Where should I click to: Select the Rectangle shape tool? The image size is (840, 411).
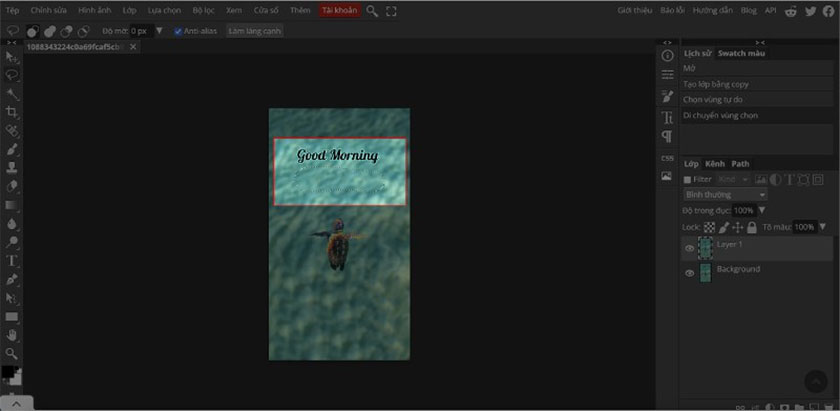tap(11, 316)
